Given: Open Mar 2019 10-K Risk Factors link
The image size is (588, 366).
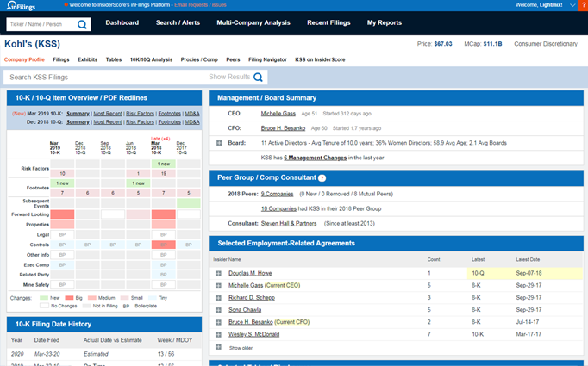Looking at the screenshot, I should (140, 114).
